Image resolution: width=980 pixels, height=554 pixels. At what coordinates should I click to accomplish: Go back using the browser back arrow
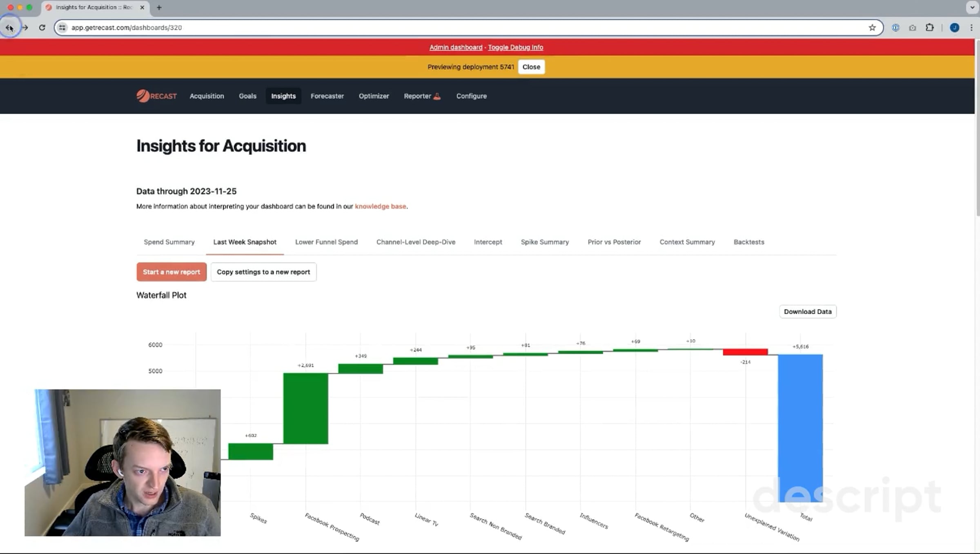point(9,27)
